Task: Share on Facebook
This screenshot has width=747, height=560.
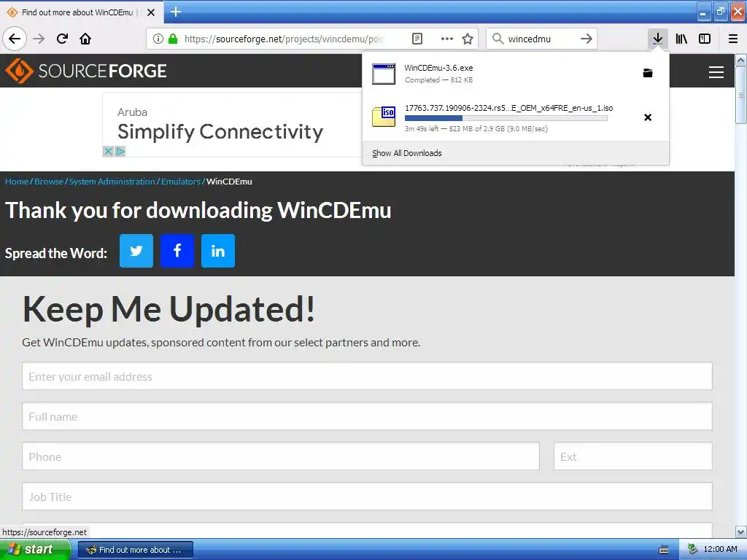Action: pos(177,251)
